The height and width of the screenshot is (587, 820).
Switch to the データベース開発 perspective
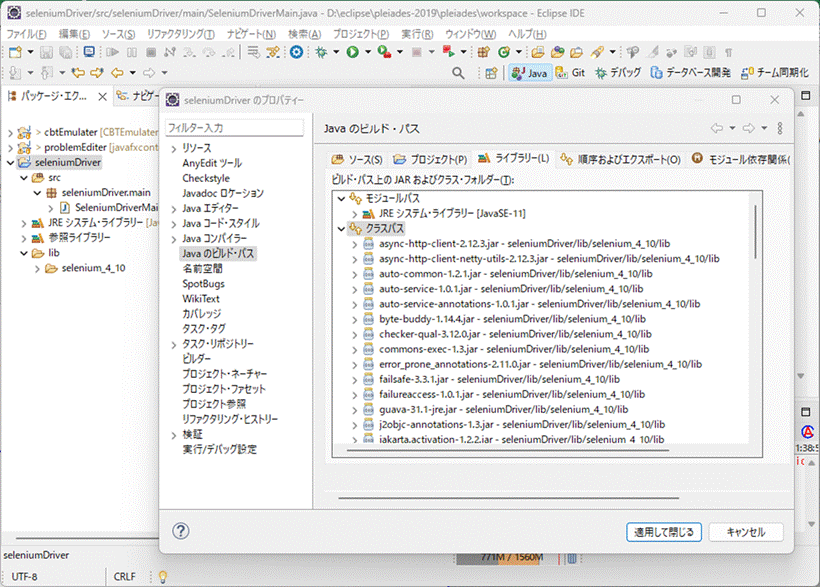click(690, 73)
